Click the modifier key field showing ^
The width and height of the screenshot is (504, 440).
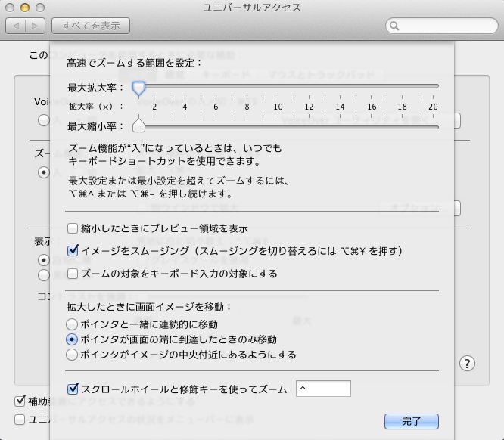click(323, 389)
